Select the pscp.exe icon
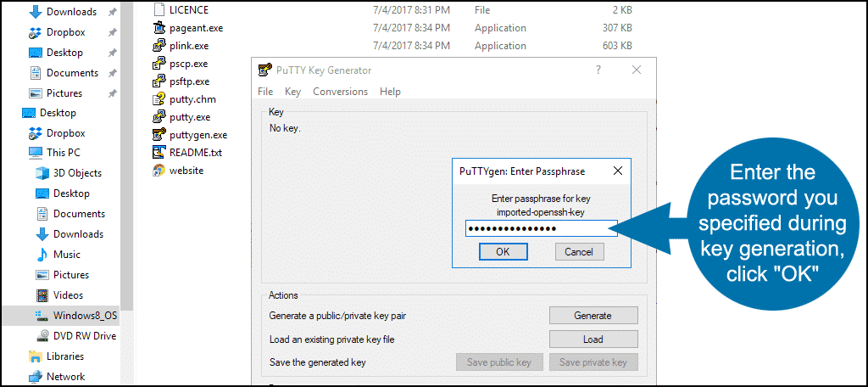Screen dimensions: 868x387 click(159, 64)
